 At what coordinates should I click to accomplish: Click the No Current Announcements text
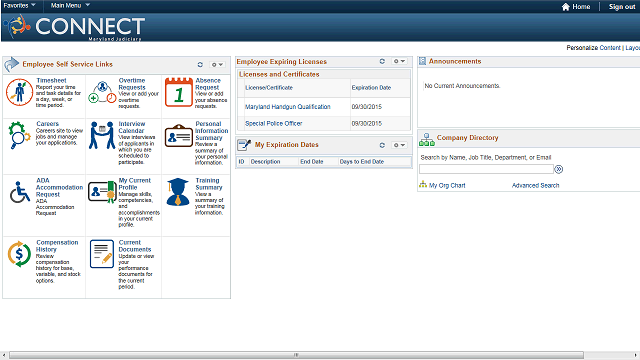(x=462, y=86)
